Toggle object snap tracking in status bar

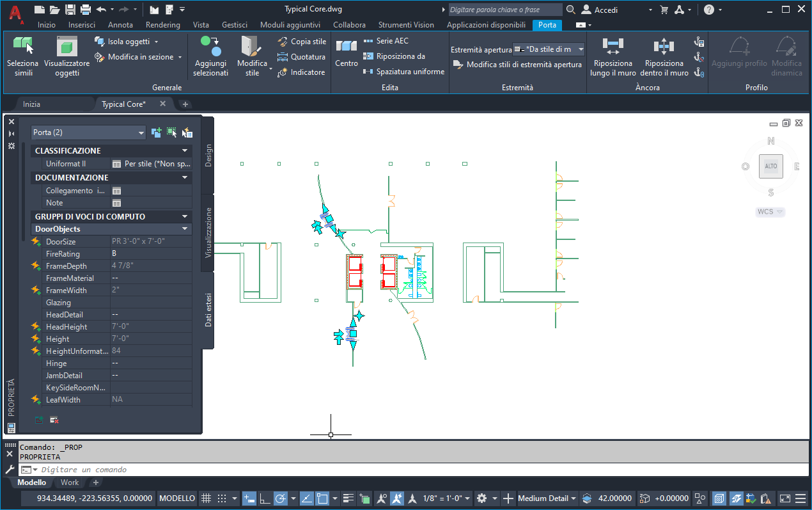tap(307, 498)
